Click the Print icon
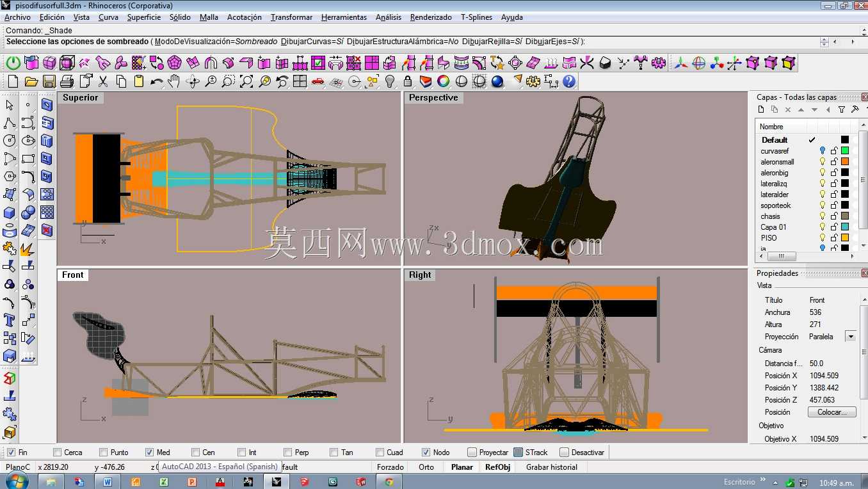Image resolution: width=868 pixels, height=489 pixels. tap(67, 81)
